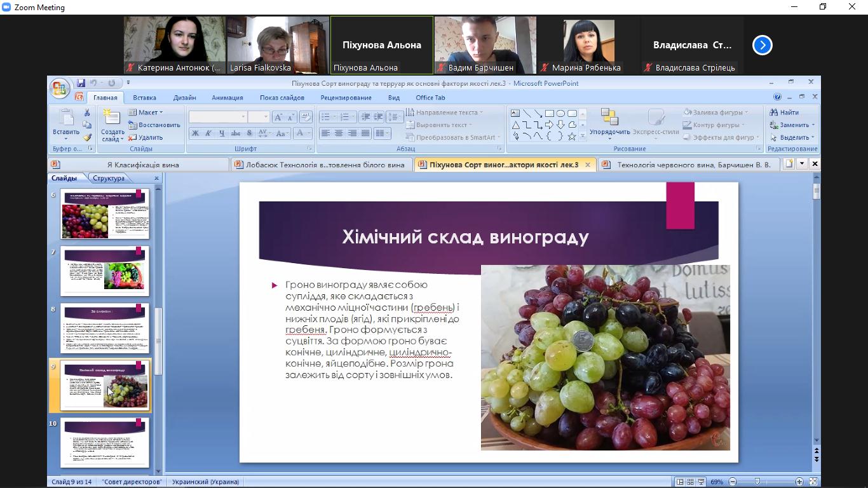Open the Вставка ribbon tab
The width and height of the screenshot is (868, 488).
point(144,98)
